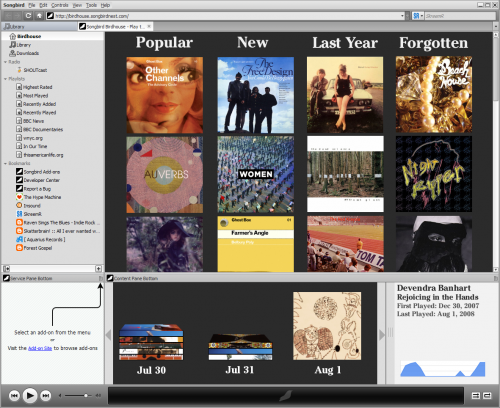Follow the Add-on Site link
The width and height of the screenshot is (500, 408).
click(x=40, y=348)
